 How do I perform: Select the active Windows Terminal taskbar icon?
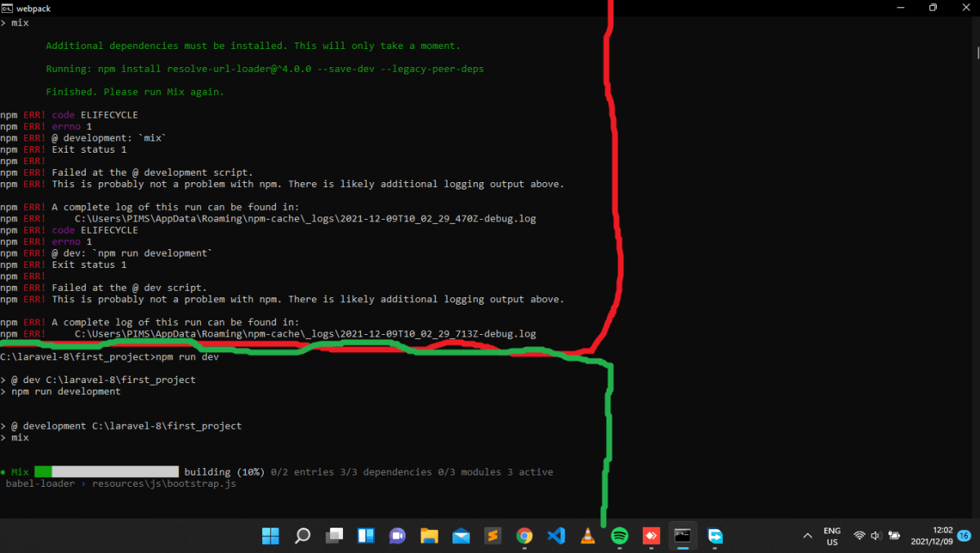tap(683, 536)
